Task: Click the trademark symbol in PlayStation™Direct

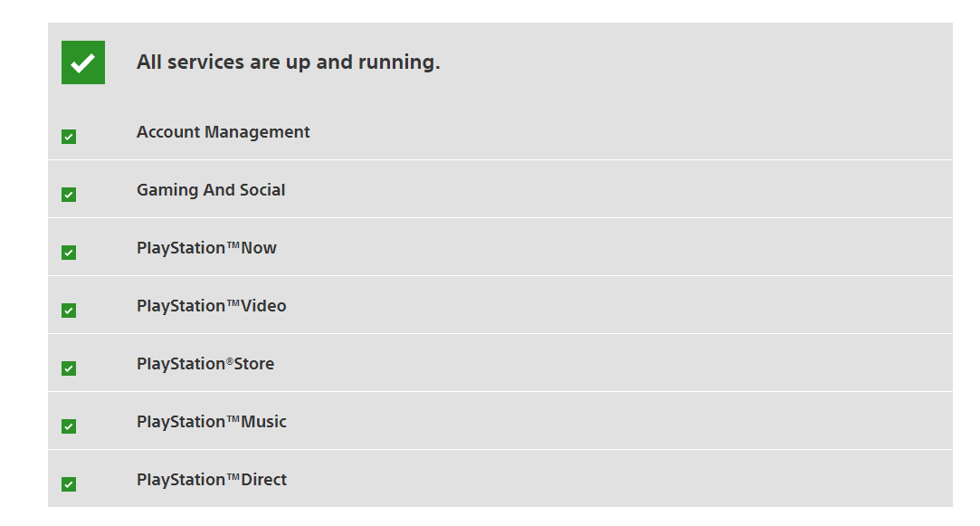Action: 233,478
